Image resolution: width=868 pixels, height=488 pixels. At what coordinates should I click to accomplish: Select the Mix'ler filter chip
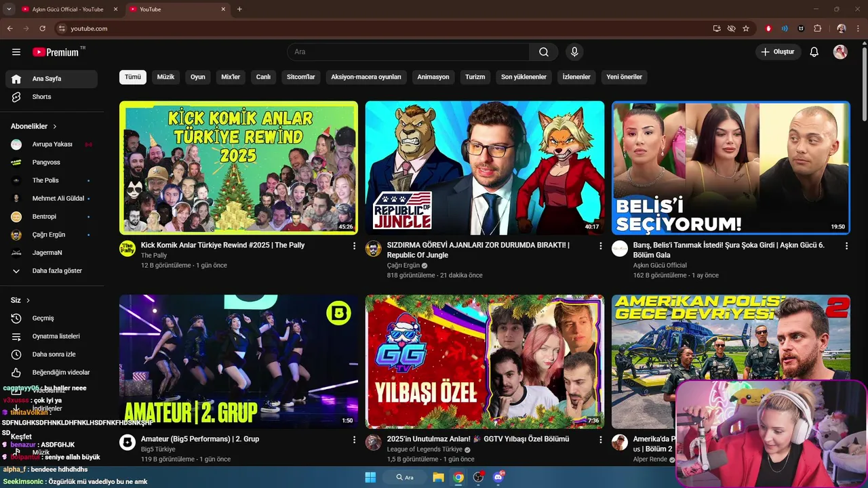click(231, 77)
